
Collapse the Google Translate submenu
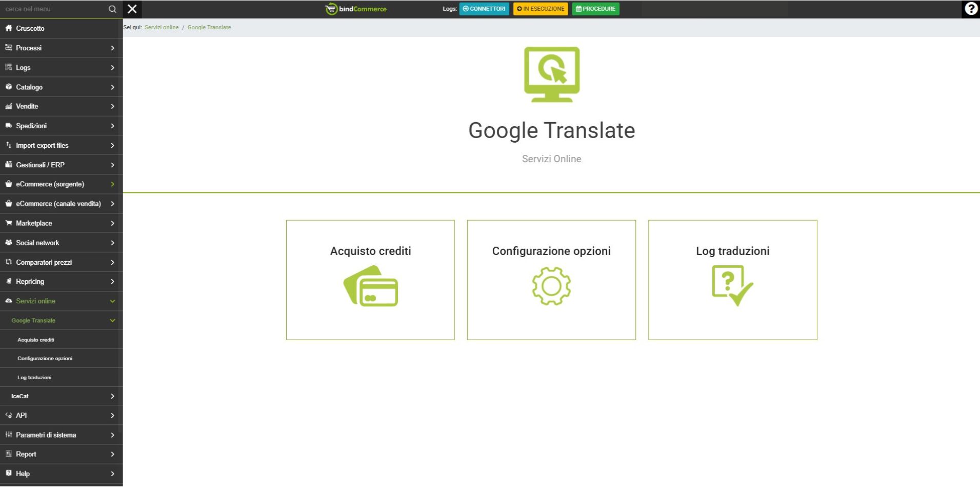112,321
